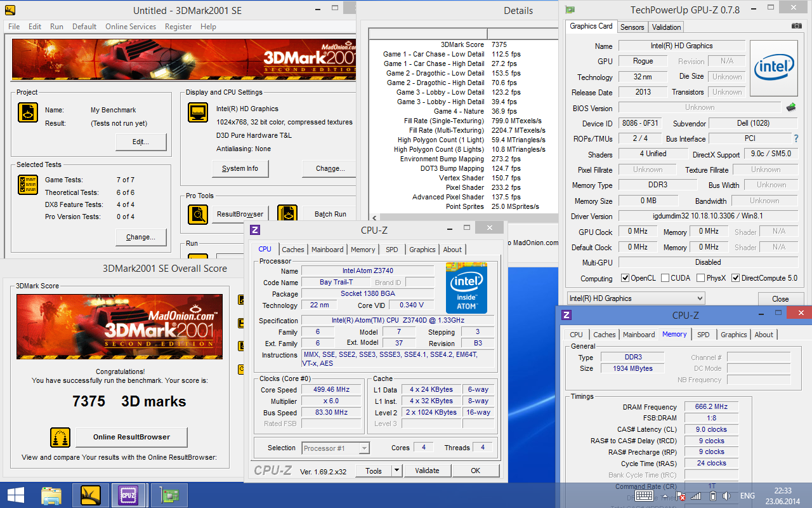The image size is (812, 508).
Task: Click the Validate button in CPU-Z
Action: tap(427, 471)
